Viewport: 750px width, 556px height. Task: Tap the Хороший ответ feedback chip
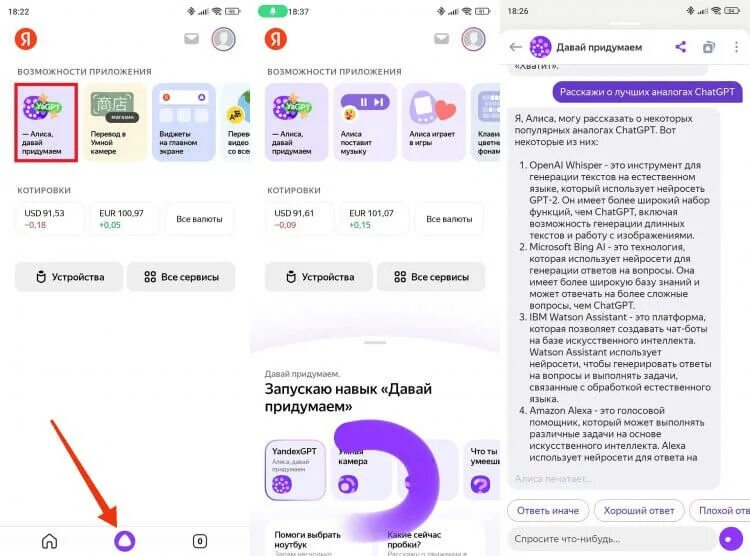pos(639,511)
